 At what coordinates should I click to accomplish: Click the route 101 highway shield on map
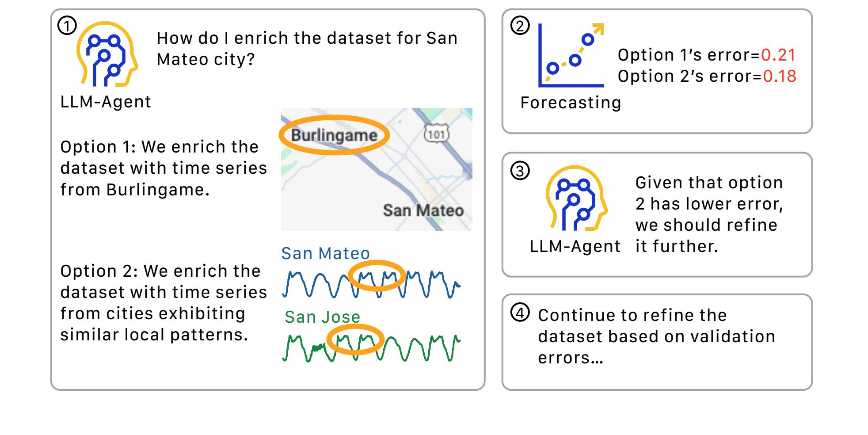(437, 134)
